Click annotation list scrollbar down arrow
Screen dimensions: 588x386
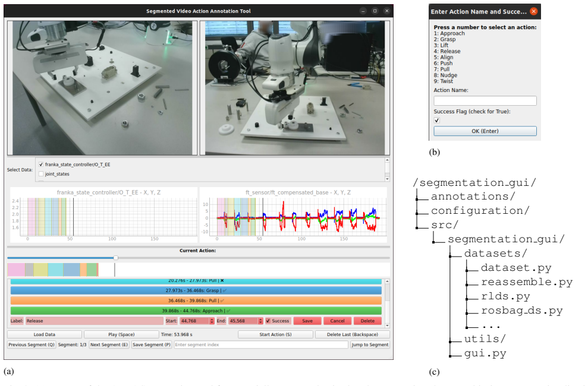pos(387,325)
